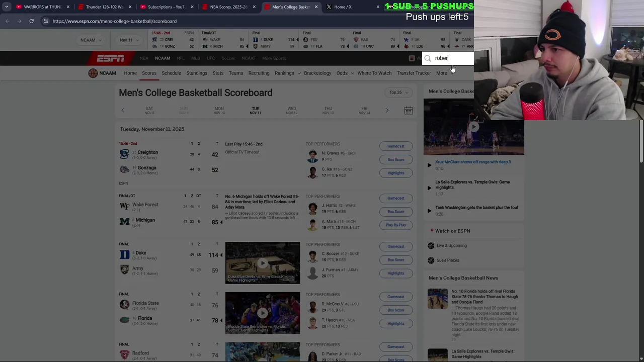
Task: Open Michigan holds off Wake Forest recap
Action: (x=262, y=202)
